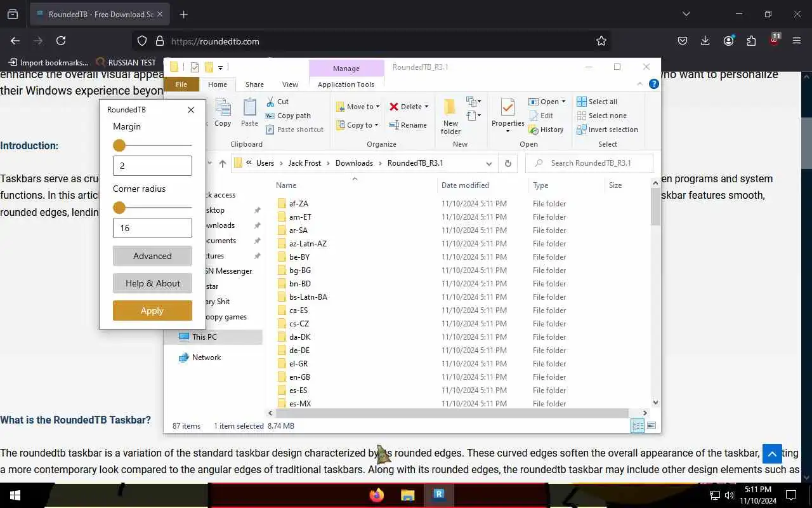Click scroll-to-top blue arrow on webpage
The width and height of the screenshot is (812, 508).
pos(772,454)
